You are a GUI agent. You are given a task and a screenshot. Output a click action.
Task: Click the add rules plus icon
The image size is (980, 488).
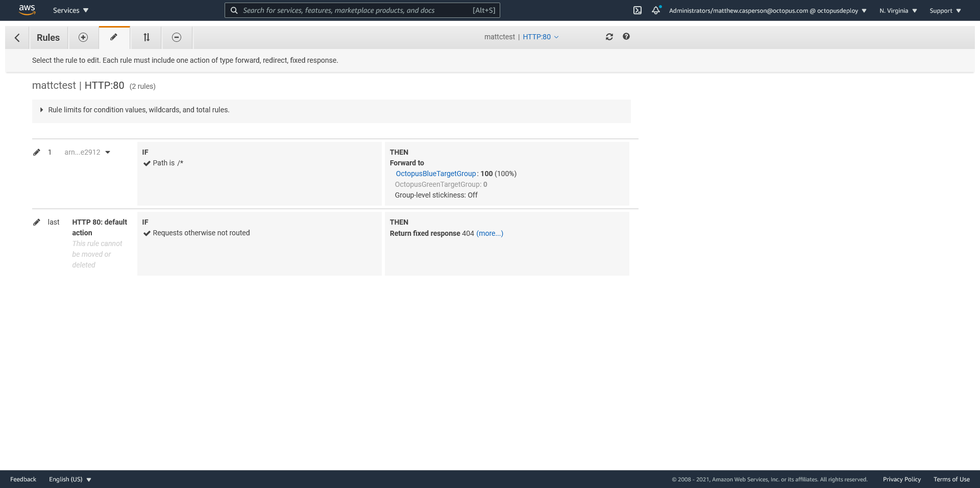[x=83, y=37]
